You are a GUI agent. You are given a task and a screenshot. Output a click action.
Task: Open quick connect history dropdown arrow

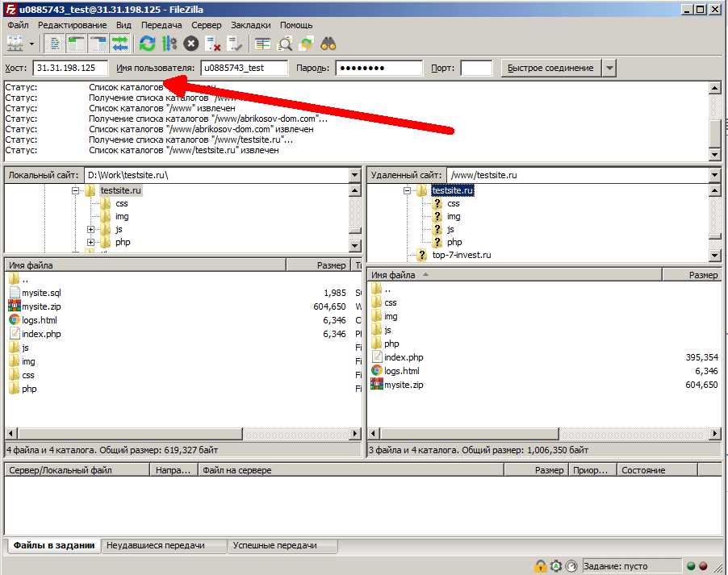point(609,68)
